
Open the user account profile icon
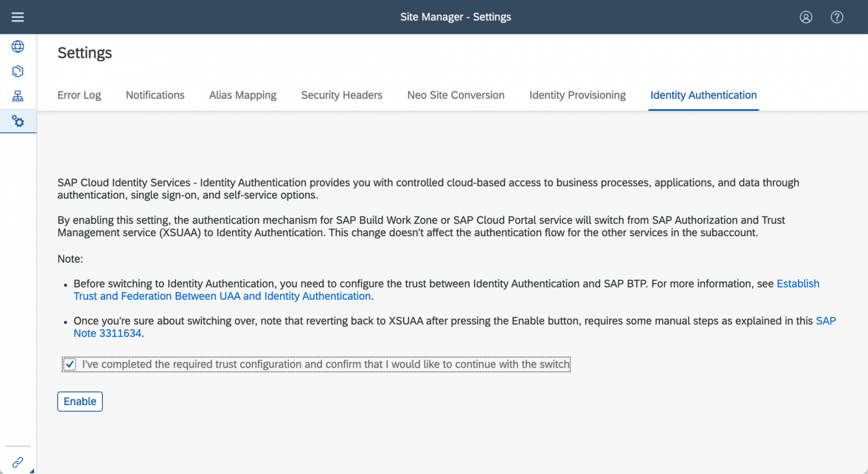click(806, 17)
